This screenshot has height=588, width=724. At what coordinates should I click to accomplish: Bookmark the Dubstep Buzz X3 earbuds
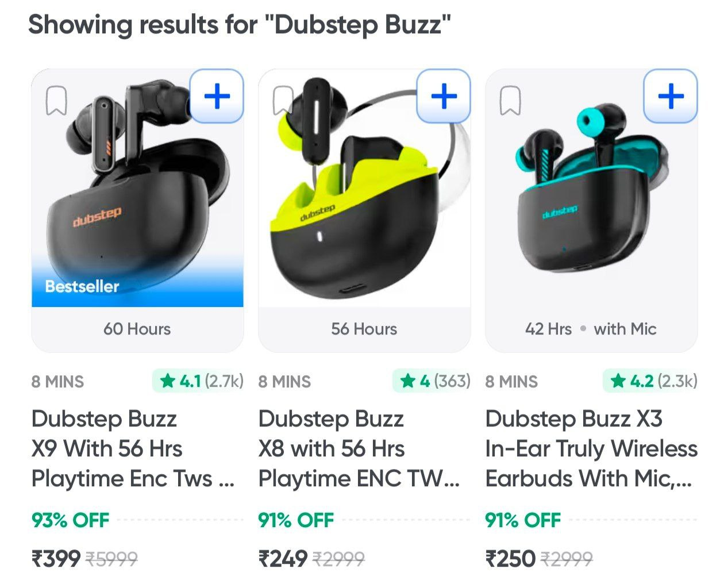(x=510, y=101)
